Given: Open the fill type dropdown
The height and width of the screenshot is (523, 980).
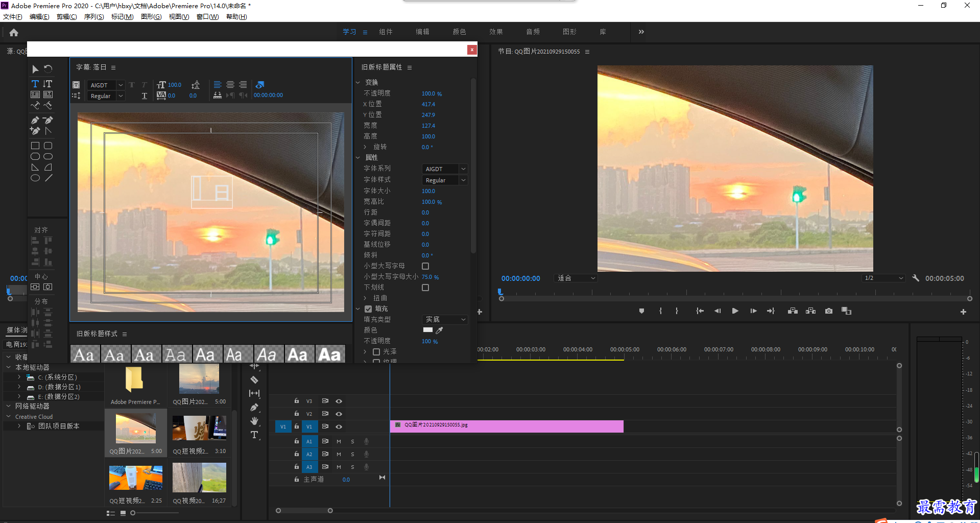Looking at the screenshot, I should pos(444,320).
